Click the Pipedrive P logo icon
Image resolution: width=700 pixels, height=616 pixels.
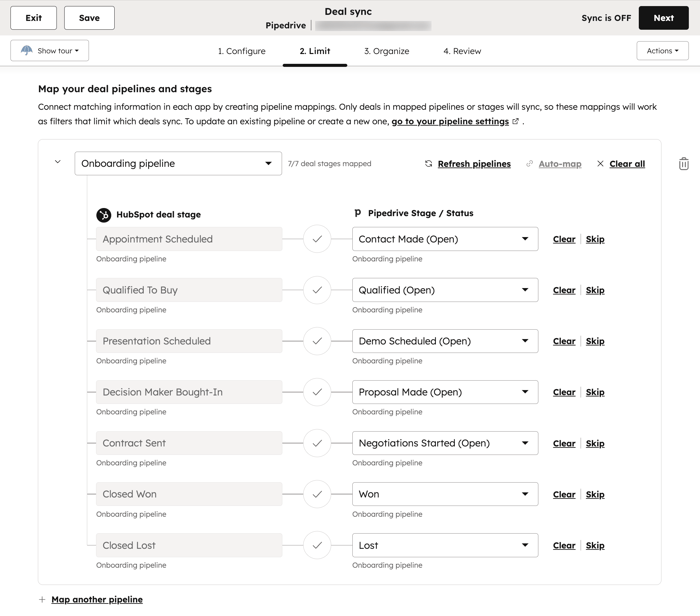tap(358, 213)
